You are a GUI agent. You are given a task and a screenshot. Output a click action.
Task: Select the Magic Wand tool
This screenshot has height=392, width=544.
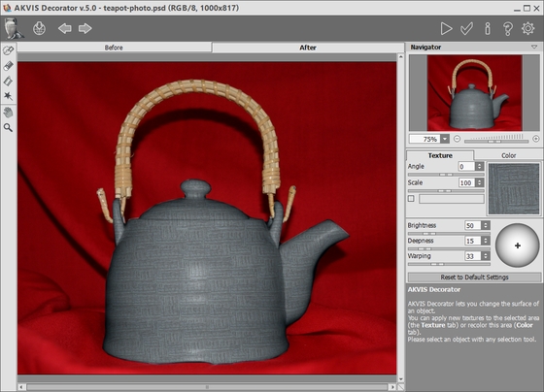click(8, 96)
